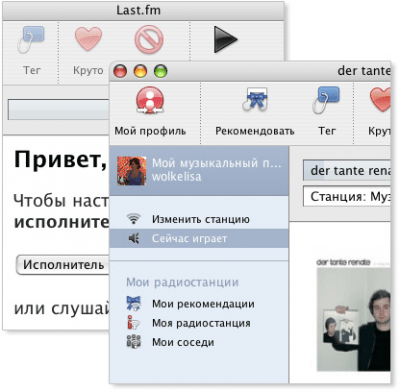Click the der tante renate album cover
Screen dimensions: 400x392
pyautogui.click(x=353, y=319)
